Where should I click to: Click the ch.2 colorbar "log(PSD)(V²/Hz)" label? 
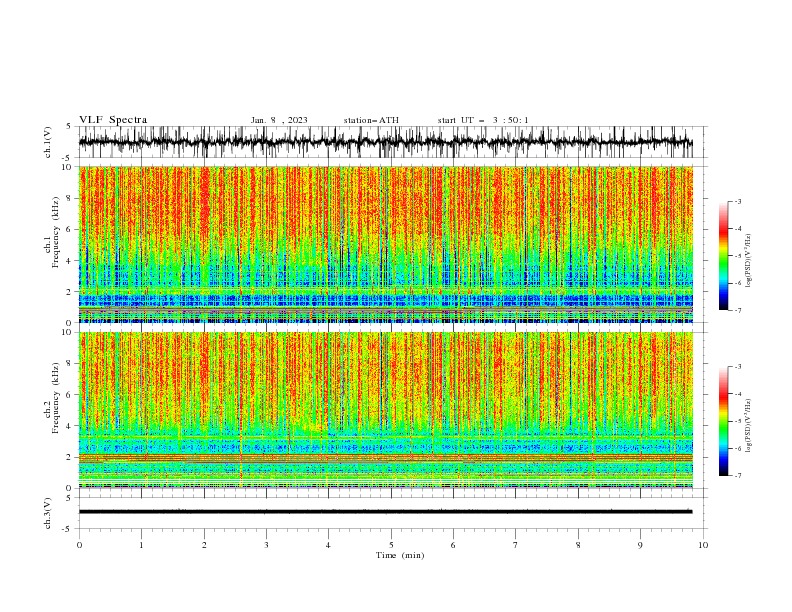click(749, 426)
